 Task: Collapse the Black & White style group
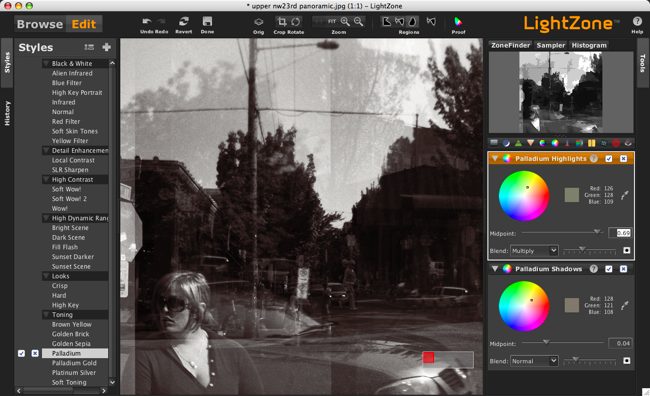[x=46, y=63]
